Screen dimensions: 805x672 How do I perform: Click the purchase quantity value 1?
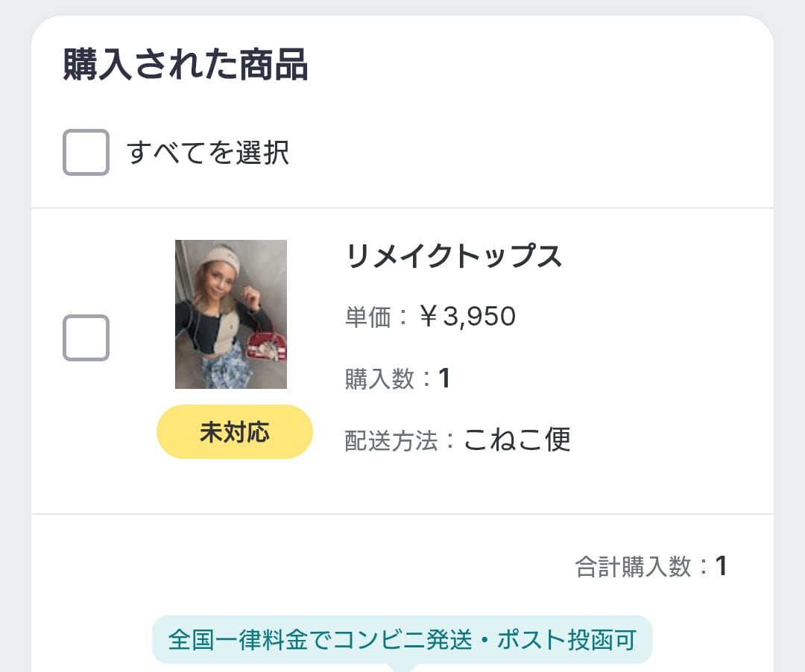point(444,378)
